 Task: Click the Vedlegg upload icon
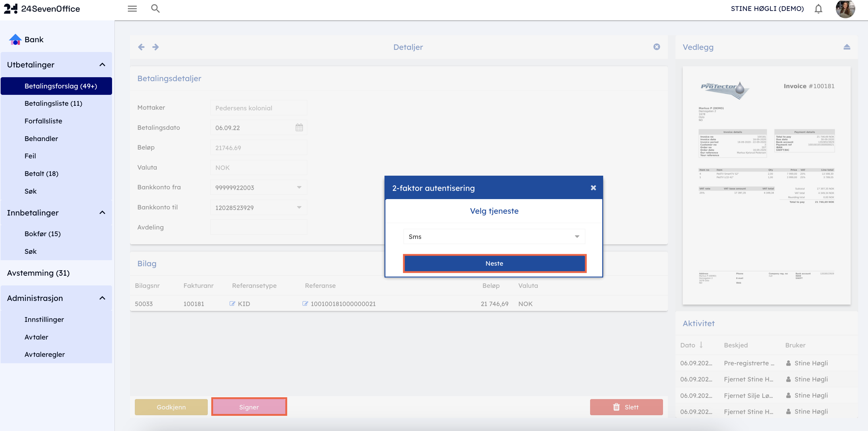click(x=846, y=47)
